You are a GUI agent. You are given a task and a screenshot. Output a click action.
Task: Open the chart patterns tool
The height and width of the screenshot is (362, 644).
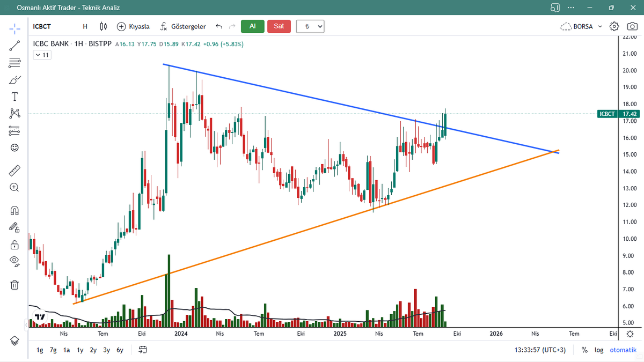point(14,113)
